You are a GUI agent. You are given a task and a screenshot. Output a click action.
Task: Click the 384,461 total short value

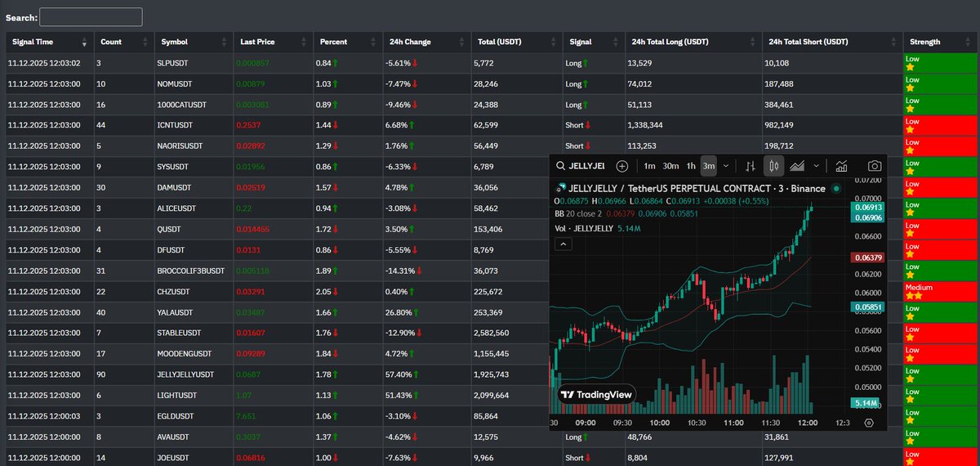pos(780,104)
